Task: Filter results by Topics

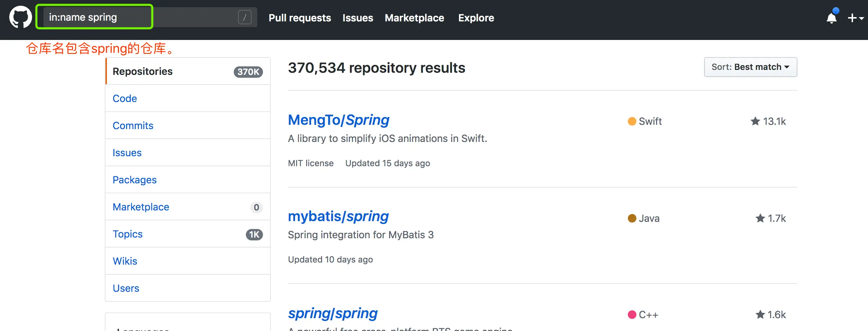Action: (128, 234)
